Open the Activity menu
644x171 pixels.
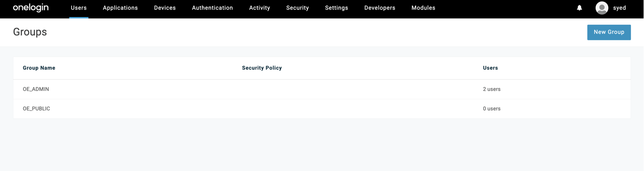click(x=260, y=8)
